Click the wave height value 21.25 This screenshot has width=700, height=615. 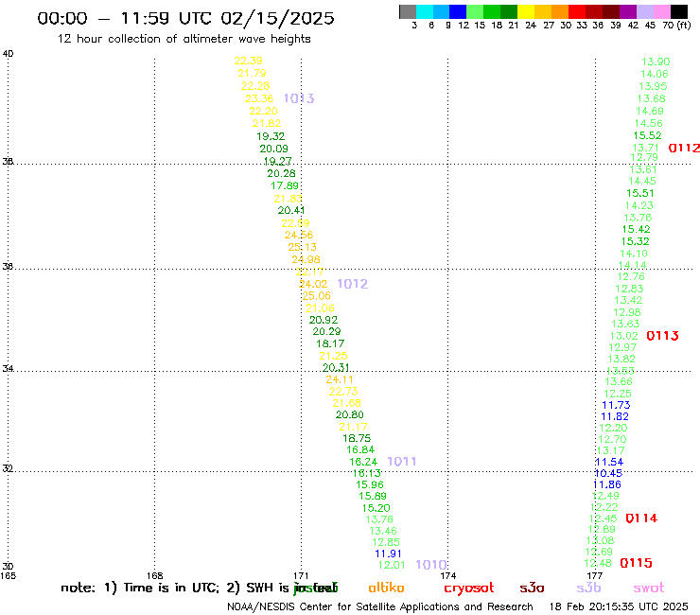(333, 356)
